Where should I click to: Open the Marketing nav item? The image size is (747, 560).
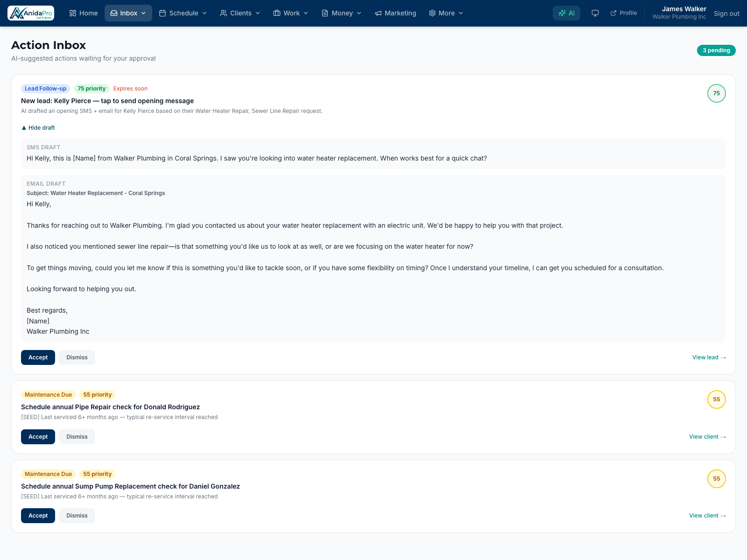click(395, 13)
